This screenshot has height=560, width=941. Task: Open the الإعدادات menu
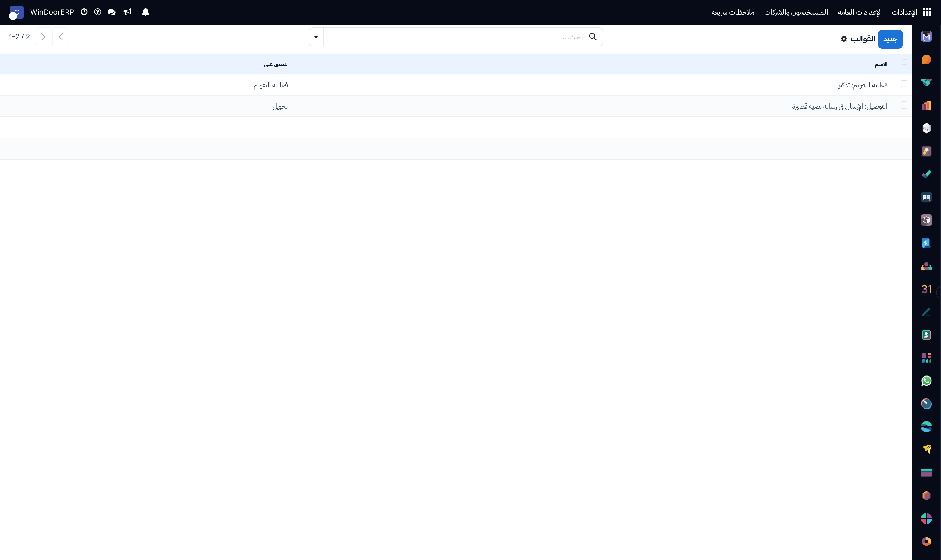tap(904, 12)
